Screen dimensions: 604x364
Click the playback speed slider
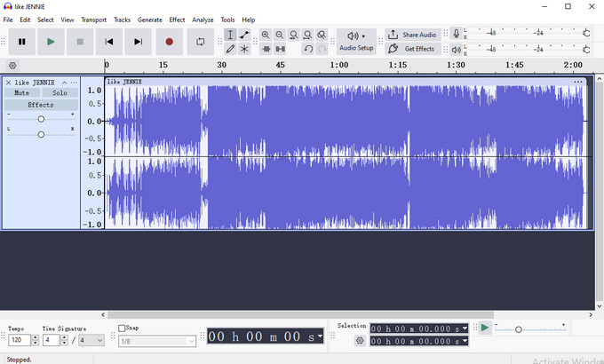[x=530, y=329]
